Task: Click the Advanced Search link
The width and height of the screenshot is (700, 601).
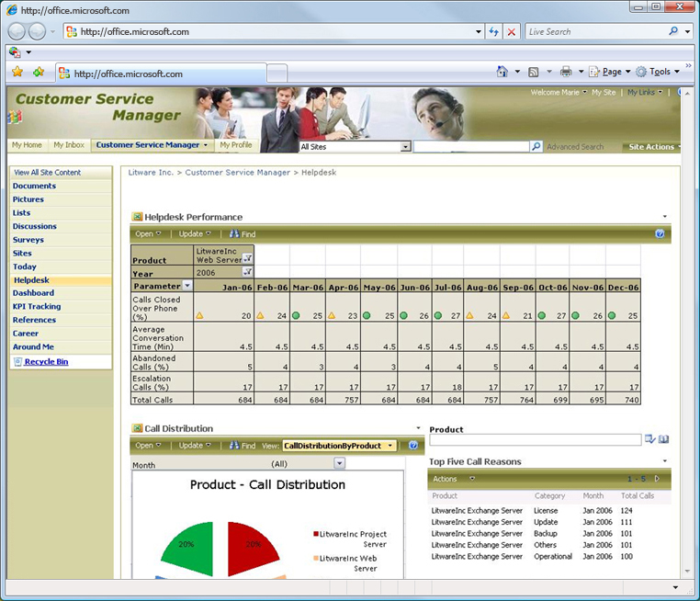Action: click(575, 147)
